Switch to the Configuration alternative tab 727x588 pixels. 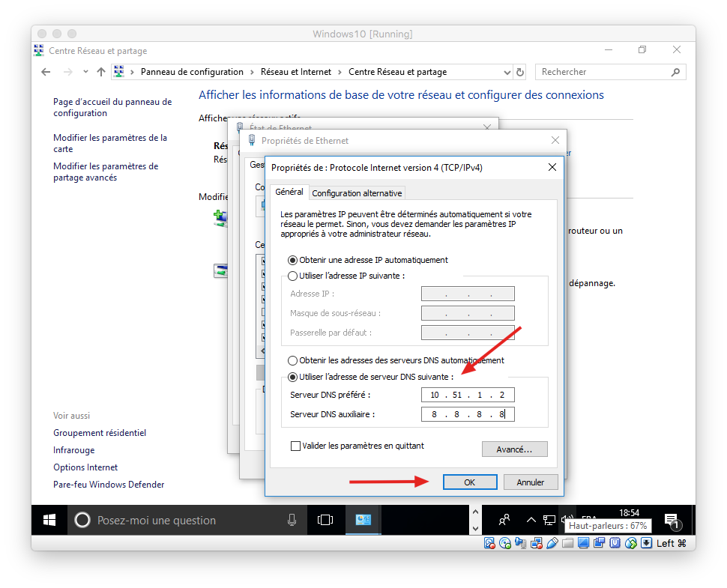click(x=357, y=193)
